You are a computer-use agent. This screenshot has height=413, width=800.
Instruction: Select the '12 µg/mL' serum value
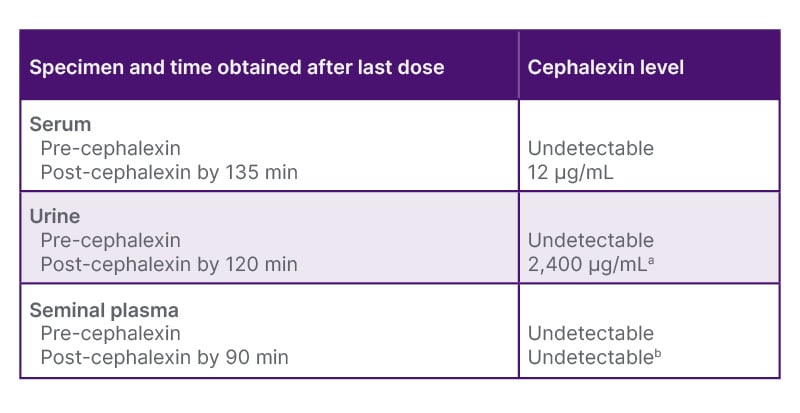point(570,173)
